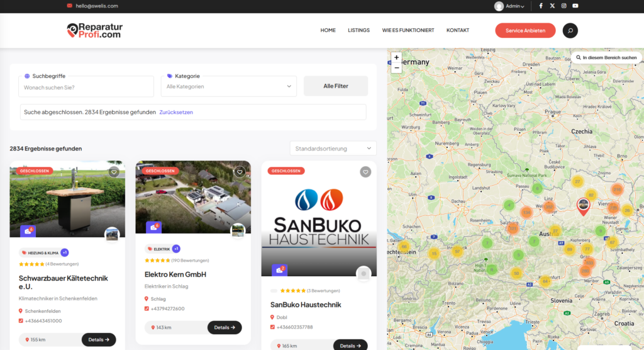Open the Alle Filter panel
644x350 pixels.
[x=336, y=86]
